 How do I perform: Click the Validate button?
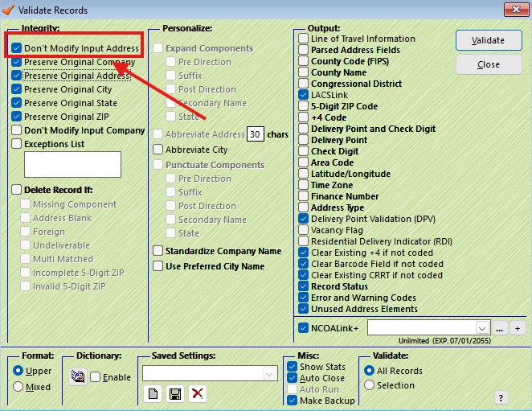click(489, 40)
